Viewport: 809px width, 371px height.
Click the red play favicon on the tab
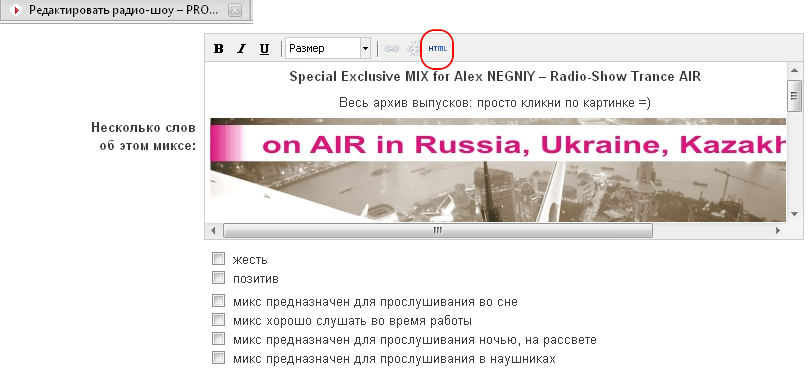point(16,10)
